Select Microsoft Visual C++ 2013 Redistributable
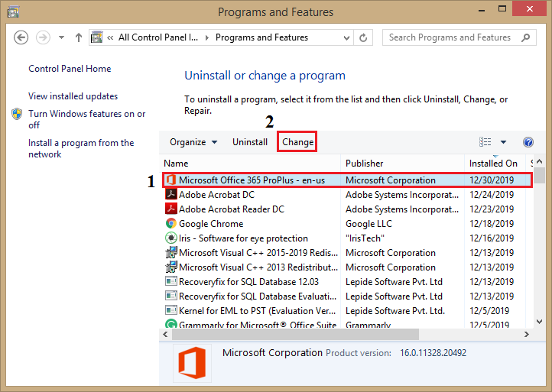The image size is (552, 392). point(258,267)
